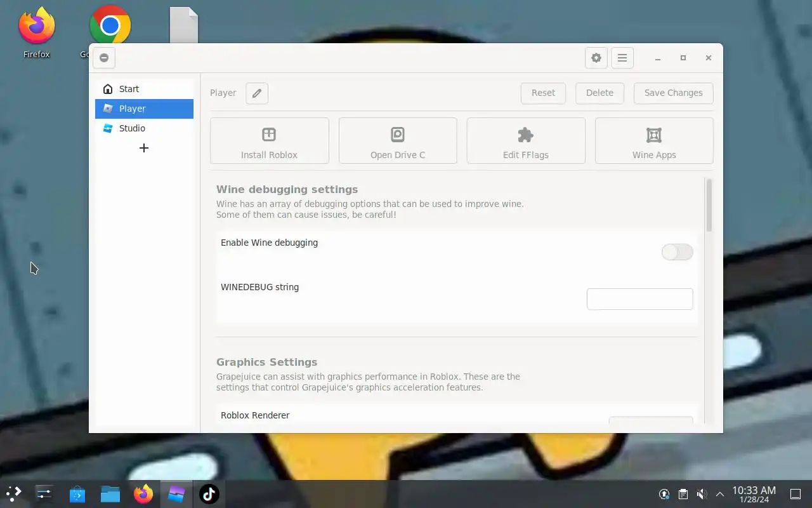Open the gear settings button in header

click(x=596, y=58)
